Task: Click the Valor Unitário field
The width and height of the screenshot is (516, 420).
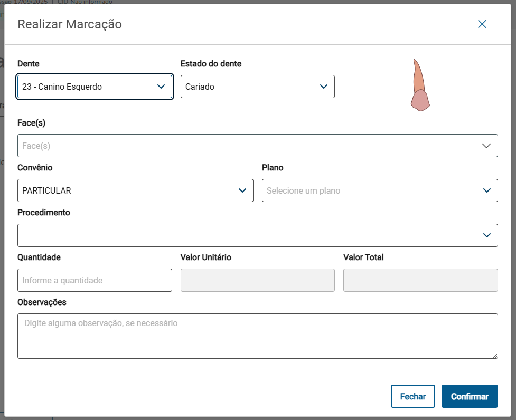Action: point(257,280)
